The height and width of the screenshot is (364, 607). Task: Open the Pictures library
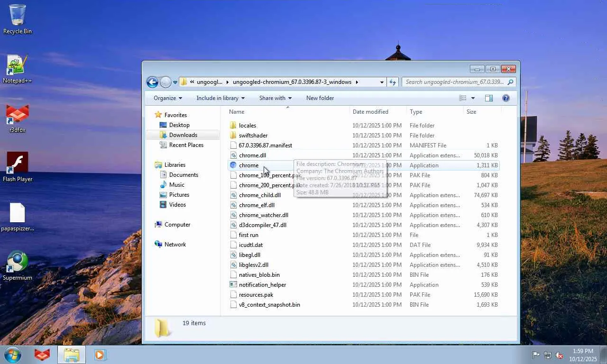pyautogui.click(x=179, y=195)
